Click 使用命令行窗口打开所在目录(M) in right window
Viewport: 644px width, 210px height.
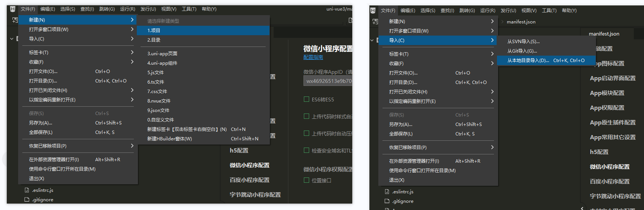(x=438, y=170)
